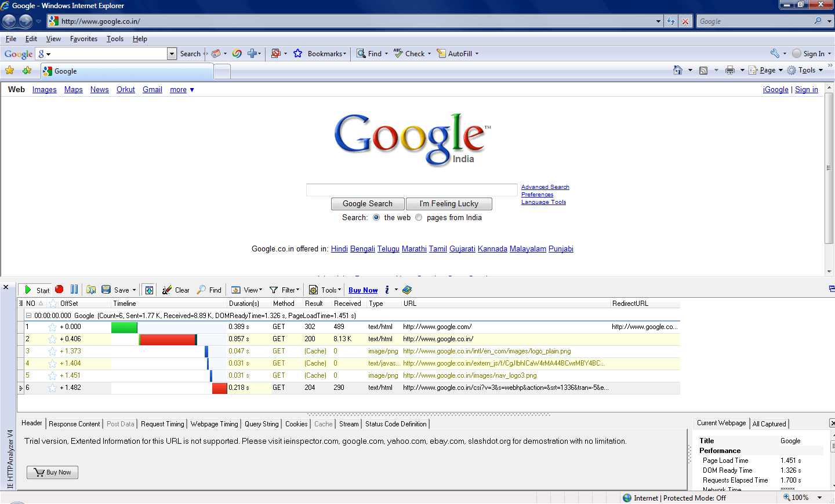Click the Find magnifier in HTTPAnalyzer toolbar
Image resolution: width=835 pixels, height=504 pixels.
[201, 290]
